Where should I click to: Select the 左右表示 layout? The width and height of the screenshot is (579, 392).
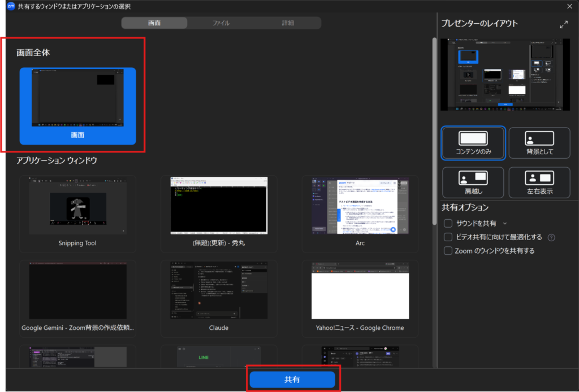pos(539,182)
